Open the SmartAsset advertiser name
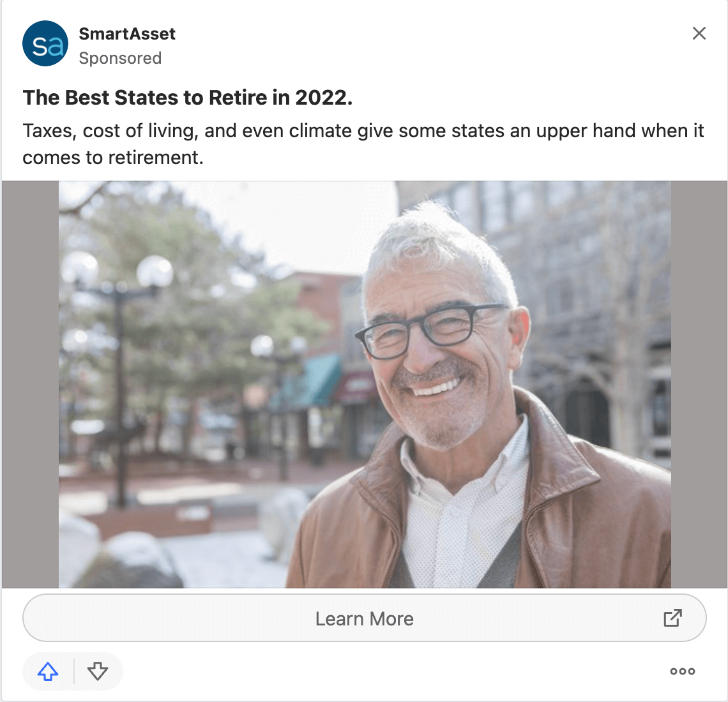This screenshot has height=702, width=728. pos(126,34)
